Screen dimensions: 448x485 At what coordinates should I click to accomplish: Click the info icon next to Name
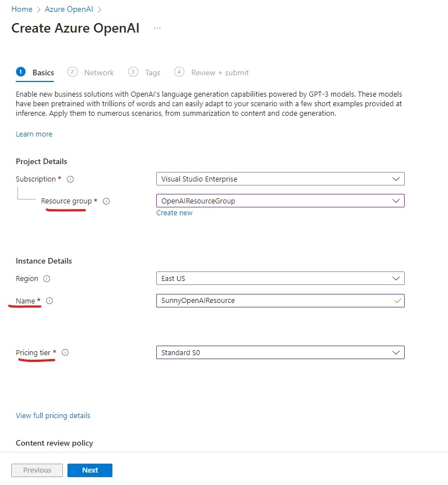click(x=49, y=301)
